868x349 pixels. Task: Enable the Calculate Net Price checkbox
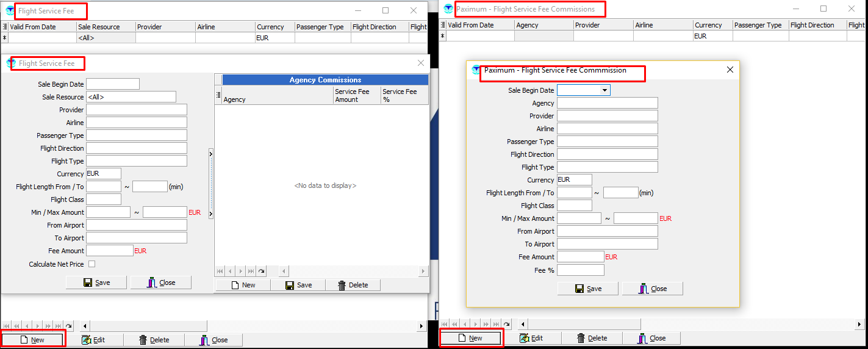(92, 264)
